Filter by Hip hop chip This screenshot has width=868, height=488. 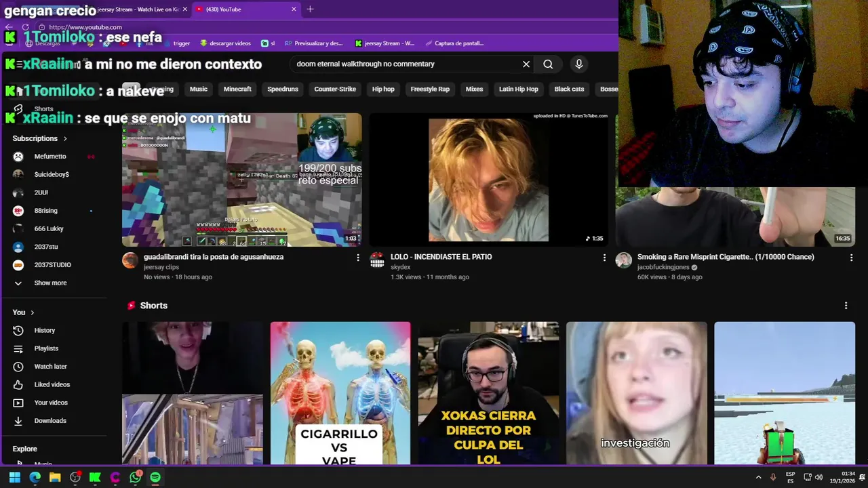click(x=383, y=89)
